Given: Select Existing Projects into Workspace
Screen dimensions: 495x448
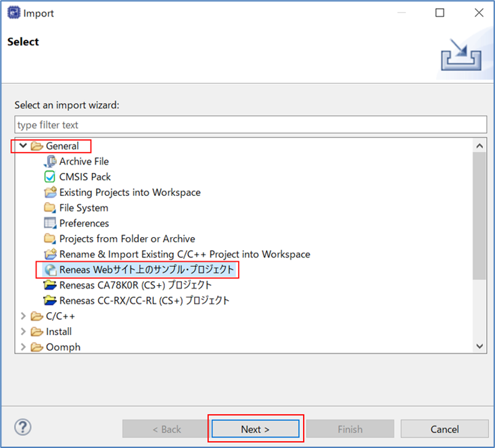Looking at the screenshot, I should point(130,193).
